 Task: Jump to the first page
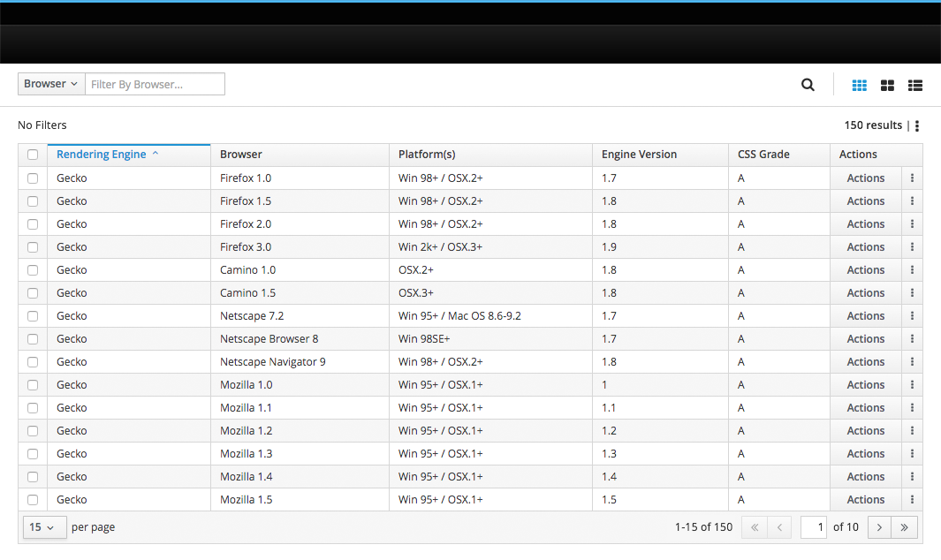755,527
